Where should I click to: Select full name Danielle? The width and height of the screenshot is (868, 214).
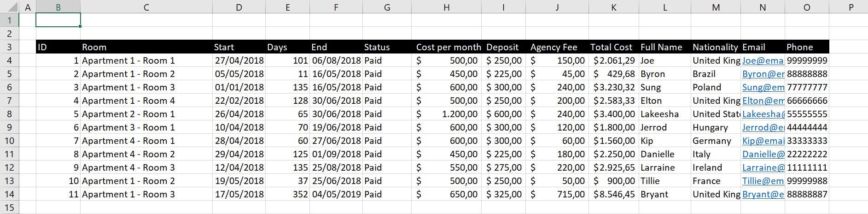(x=665, y=154)
